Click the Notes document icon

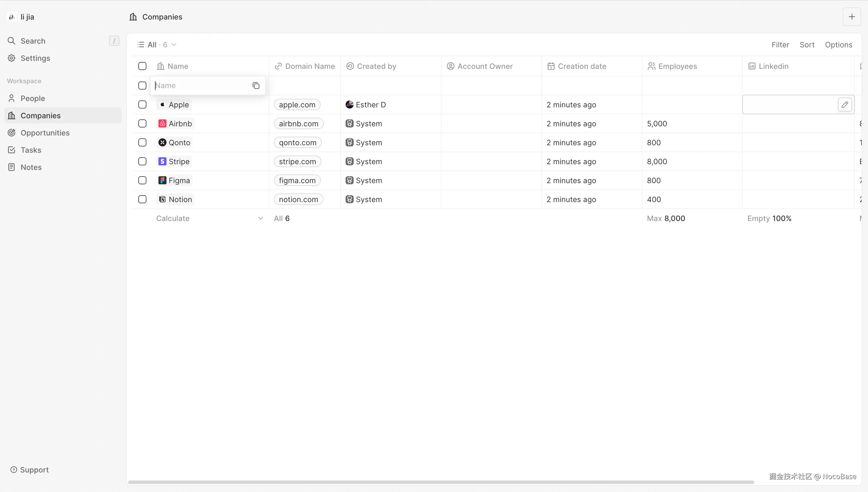[x=11, y=167]
